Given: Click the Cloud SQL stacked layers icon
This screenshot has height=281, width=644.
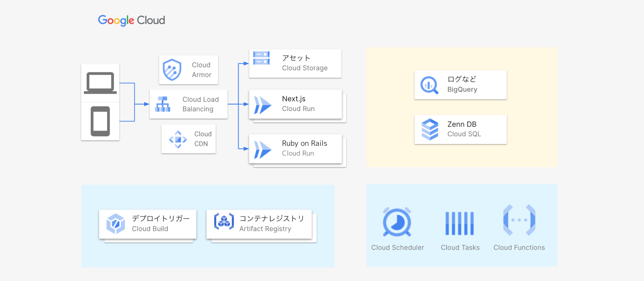Looking at the screenshot, I should click(430, 129).
